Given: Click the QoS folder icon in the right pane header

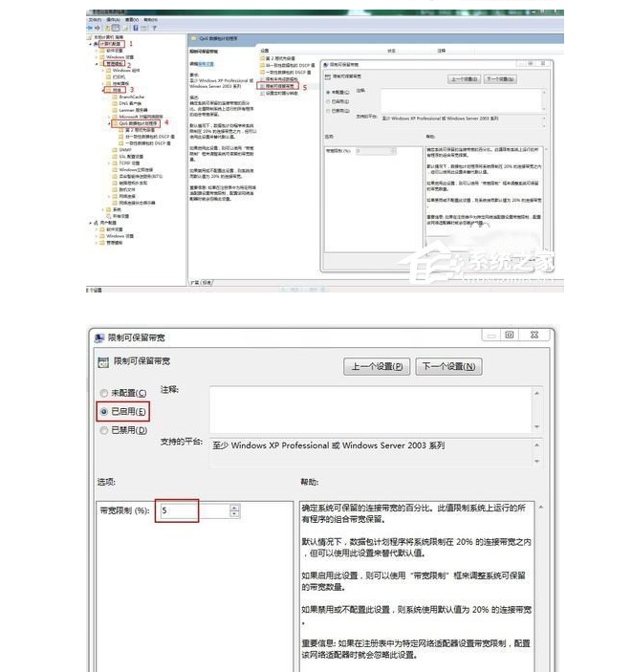Looking at the screenshot, I should 194,38.
